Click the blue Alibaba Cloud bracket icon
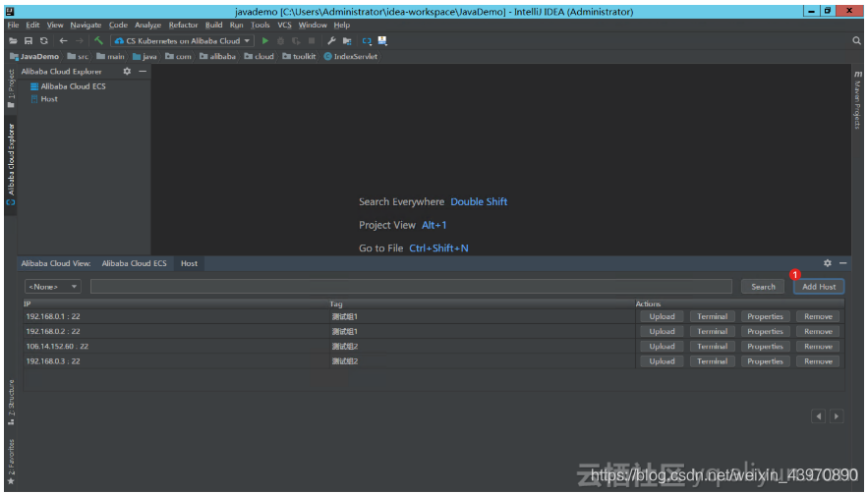The width and height of the screenshot is (868, 494). (x=367, y=41)
